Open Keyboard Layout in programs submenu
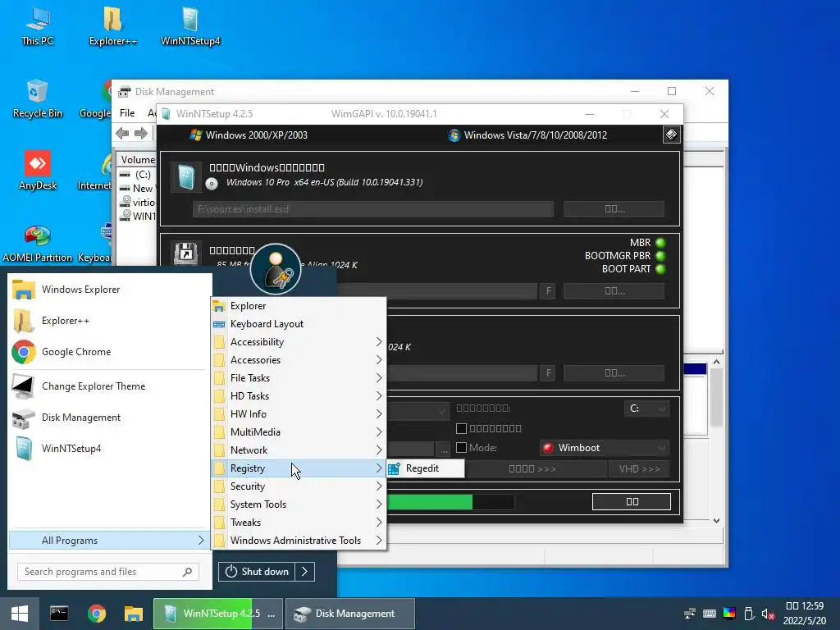 click(x=299, y=324)
